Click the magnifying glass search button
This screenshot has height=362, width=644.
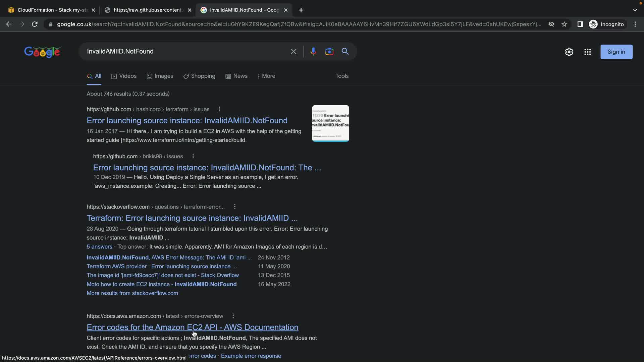point(345,52)
